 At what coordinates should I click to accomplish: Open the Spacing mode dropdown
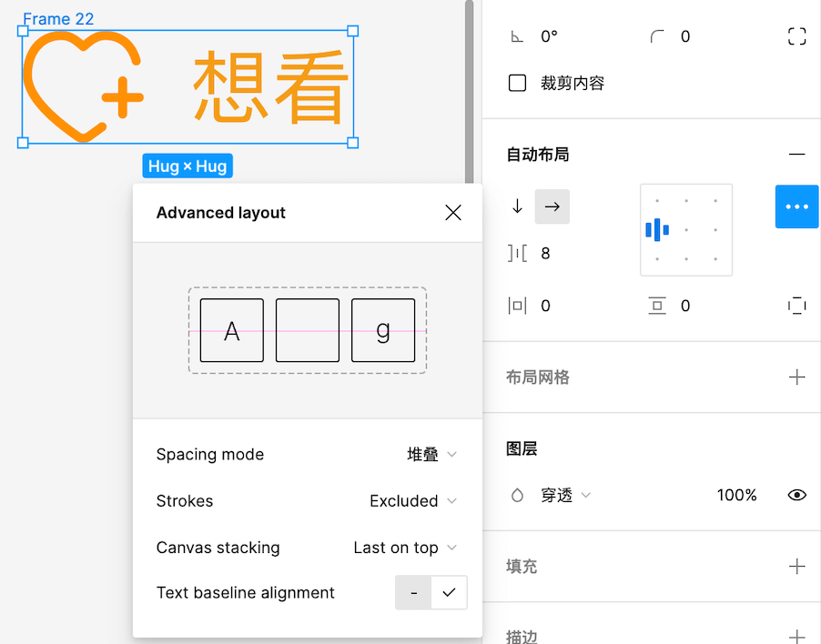coord(431,455)
